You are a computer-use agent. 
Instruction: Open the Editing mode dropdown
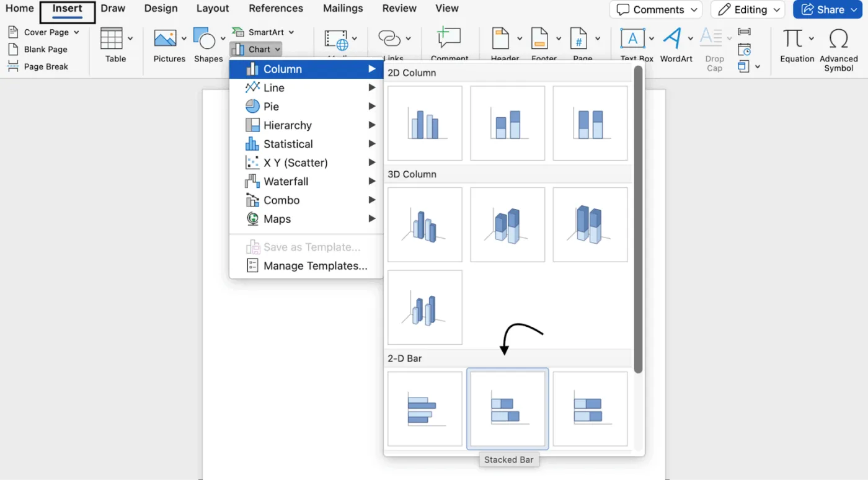pyautogui.click(x=748, y=9)
